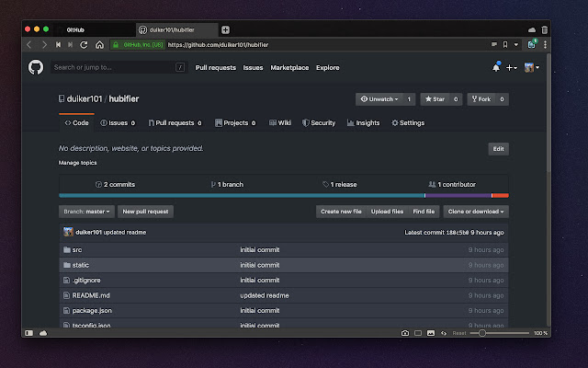View the 1 branch link
This screenshot has height=368, width=588.
tap(227, 184)
